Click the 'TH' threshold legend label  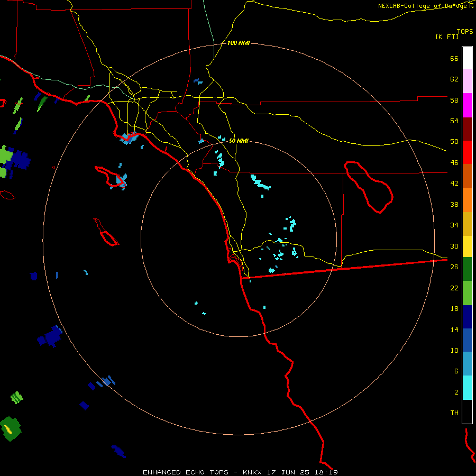point(454,413)
